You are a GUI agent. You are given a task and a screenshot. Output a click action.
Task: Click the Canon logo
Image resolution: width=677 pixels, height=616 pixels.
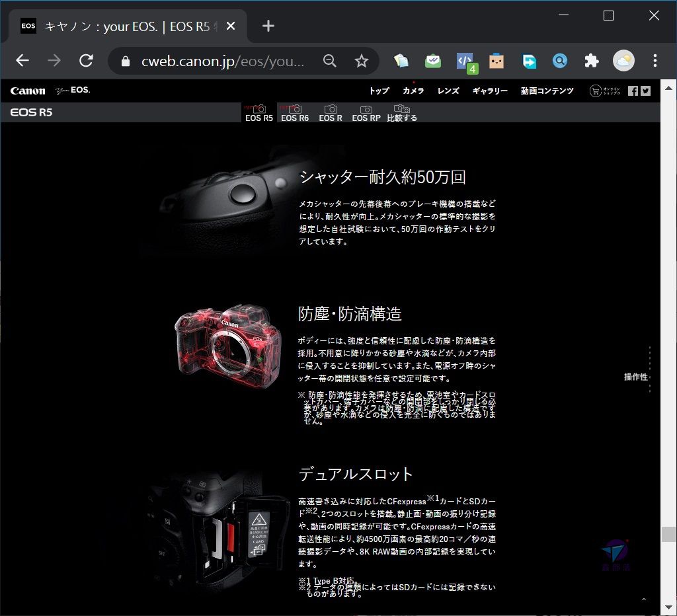pos(28,91)
